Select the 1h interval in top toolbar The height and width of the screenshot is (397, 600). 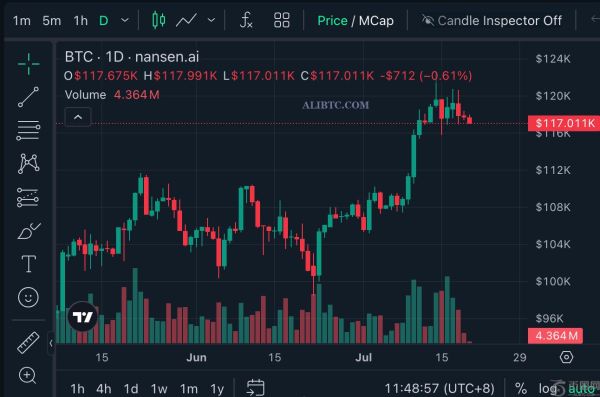[81, 21]
